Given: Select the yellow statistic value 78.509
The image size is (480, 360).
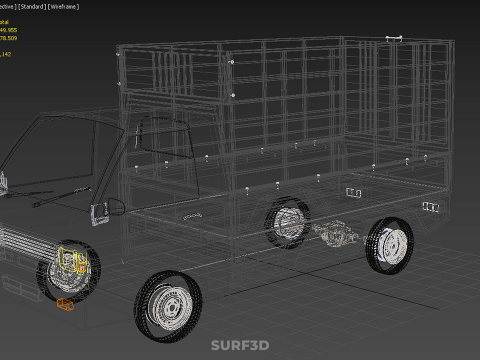Looking at the screenshot, I should 9,38.
